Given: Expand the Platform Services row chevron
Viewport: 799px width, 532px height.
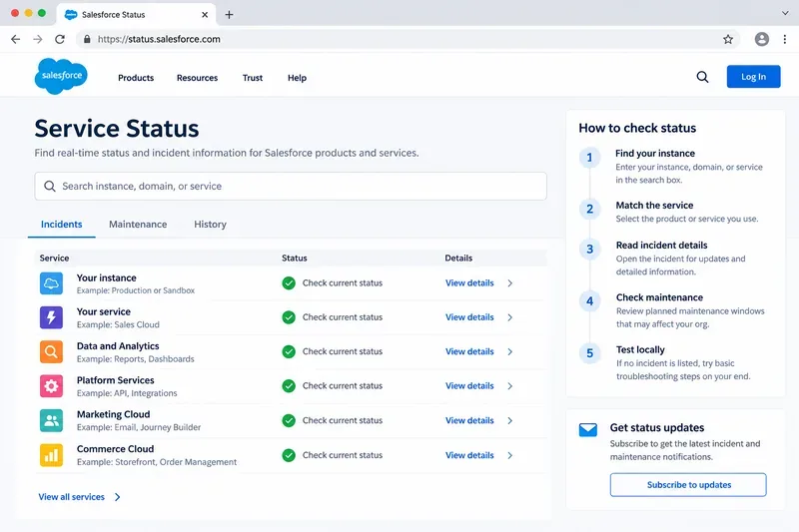Looking at the screenshot, I should coord(510,386).
